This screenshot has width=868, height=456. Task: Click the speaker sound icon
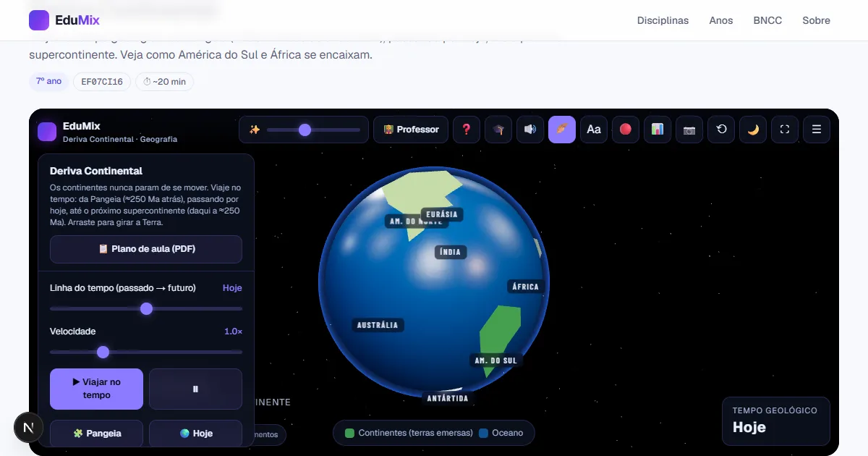(x=530, y=130)
